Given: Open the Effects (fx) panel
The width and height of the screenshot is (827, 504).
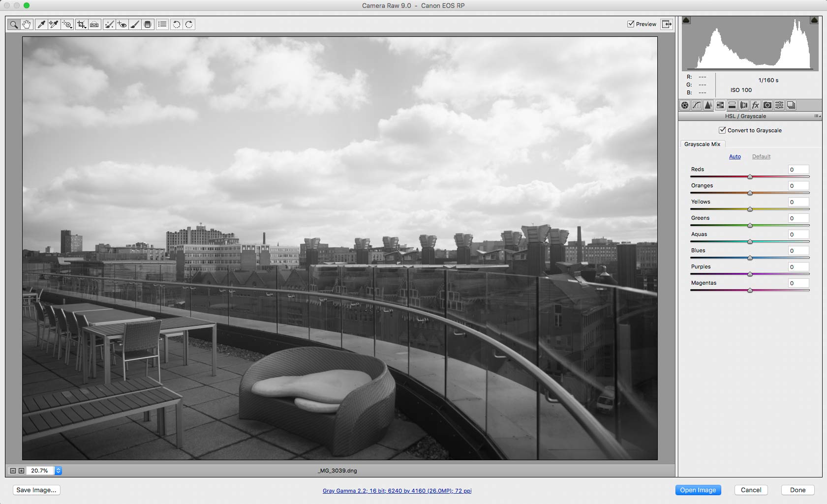Looking at the screenshot, I should (756, 105).
